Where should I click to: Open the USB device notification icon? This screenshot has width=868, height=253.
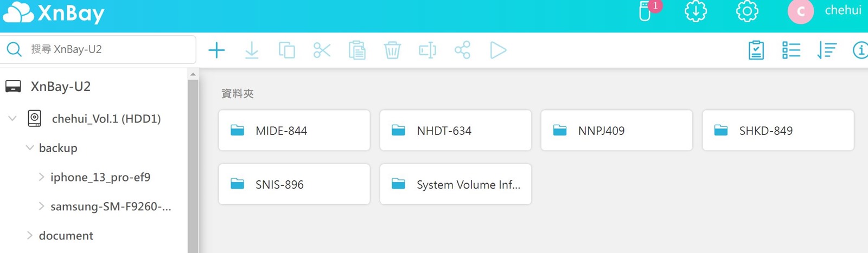coord(645,11)
